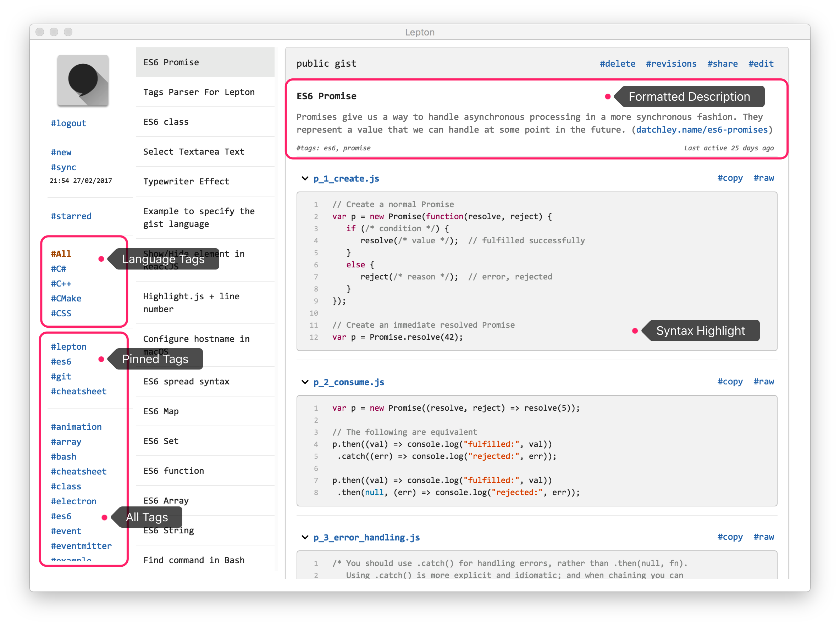Click the #logout link
The width and height of the screenshot is (840, 627).
68,123
